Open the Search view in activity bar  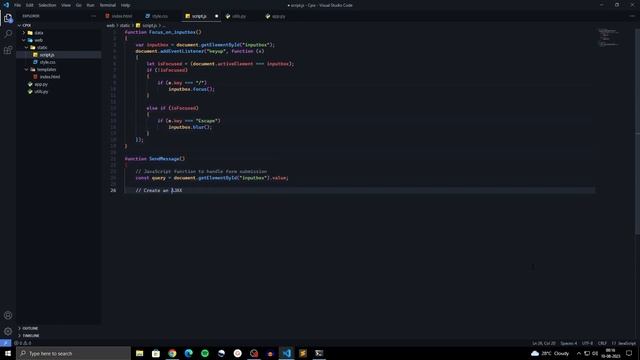coord(8,34)
